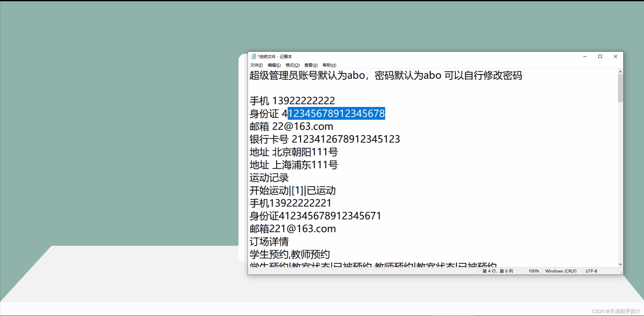Screen dimensions: 644x316
Task: Select the highlighted ID number text
Action: click(337, 113)
